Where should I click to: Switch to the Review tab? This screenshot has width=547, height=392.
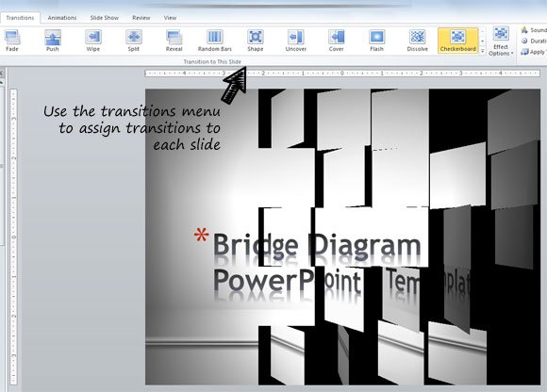pos(141,18)
